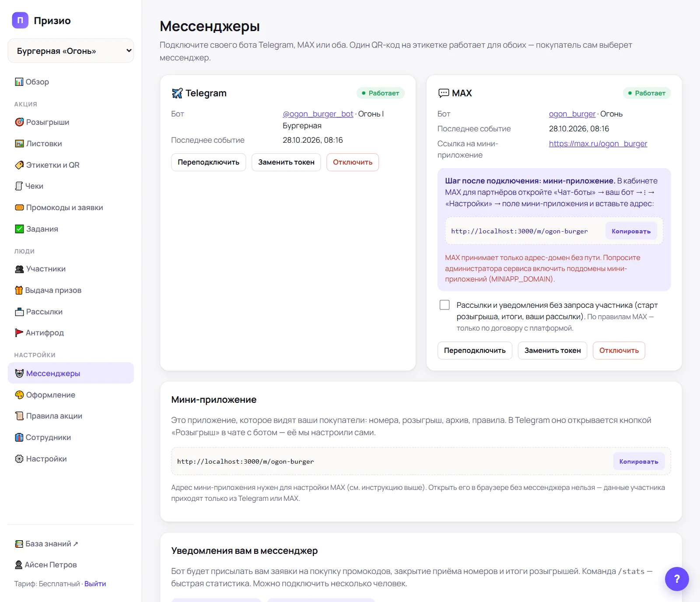The image size is (700, 602).
Task: Click Заменить токен in the MAX card
Action: pos(553,350)
